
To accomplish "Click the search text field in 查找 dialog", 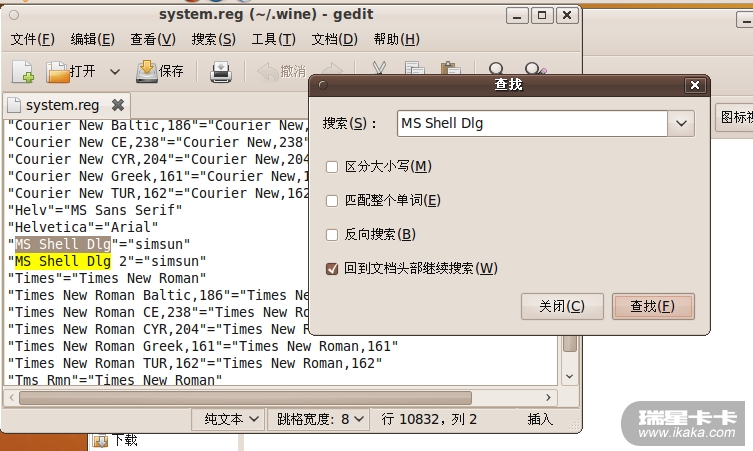I will pyautogui.click(x=532, y=123).
